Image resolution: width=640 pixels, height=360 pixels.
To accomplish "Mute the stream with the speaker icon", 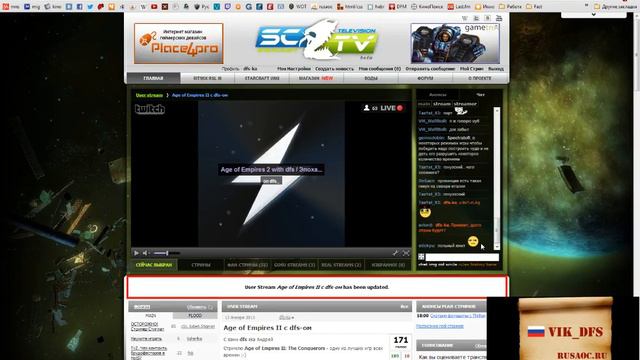I will tap(145, 253).
